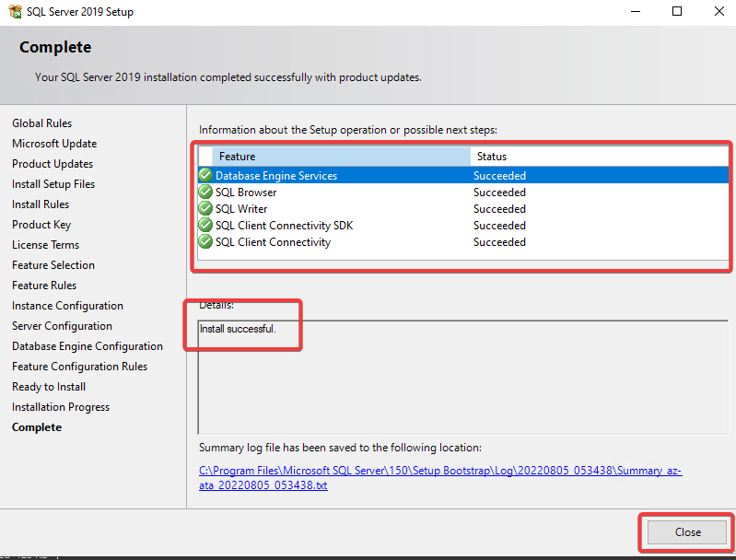This screenshot has width=736, height=560.
Task: Click green check beside SQL Client Connectivity SDK
Action: point(205,226)
